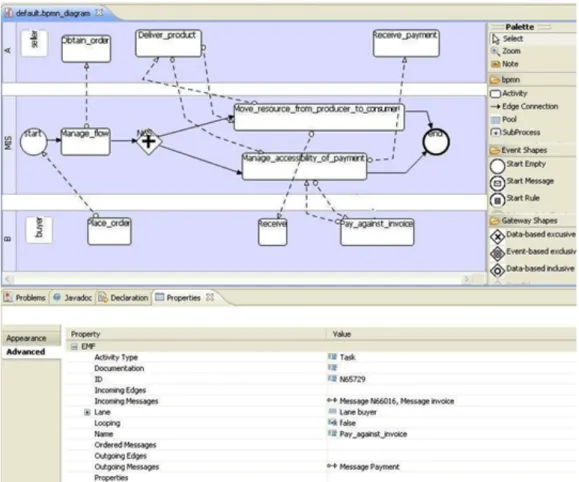The width and height of the screenshot is (579, 482).
Task: Select the Pay_against_invoice task
Action: click(x=377, y=232)
